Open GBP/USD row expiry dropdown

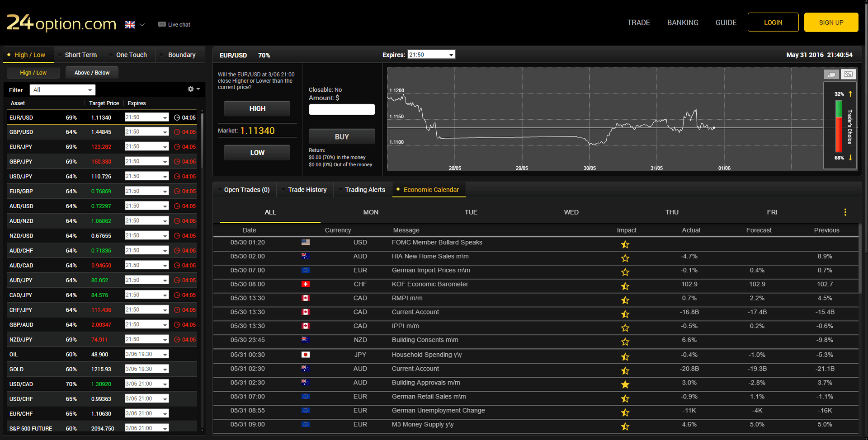pos(146,132)
